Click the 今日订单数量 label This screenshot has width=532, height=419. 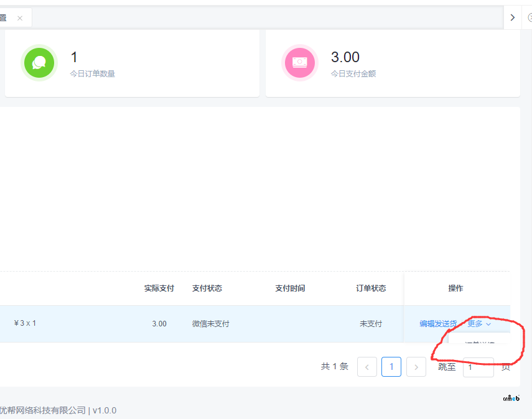[x=92, y=73]
